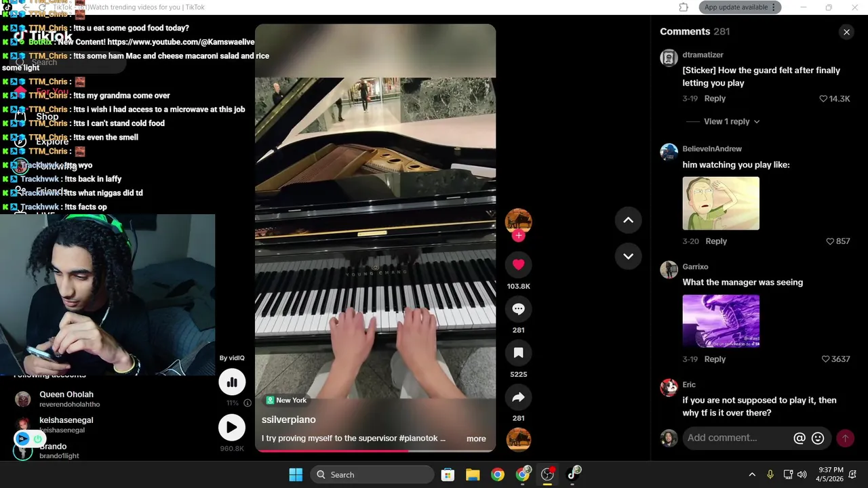868x488 pixels.
Task: Bookmark the video showing 5225 saves
Action: [x=518, y=353]
